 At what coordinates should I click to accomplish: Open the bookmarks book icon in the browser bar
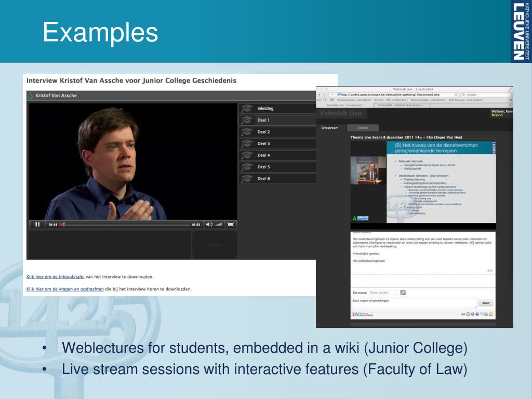pyautogui.click(x=325, y=100)
